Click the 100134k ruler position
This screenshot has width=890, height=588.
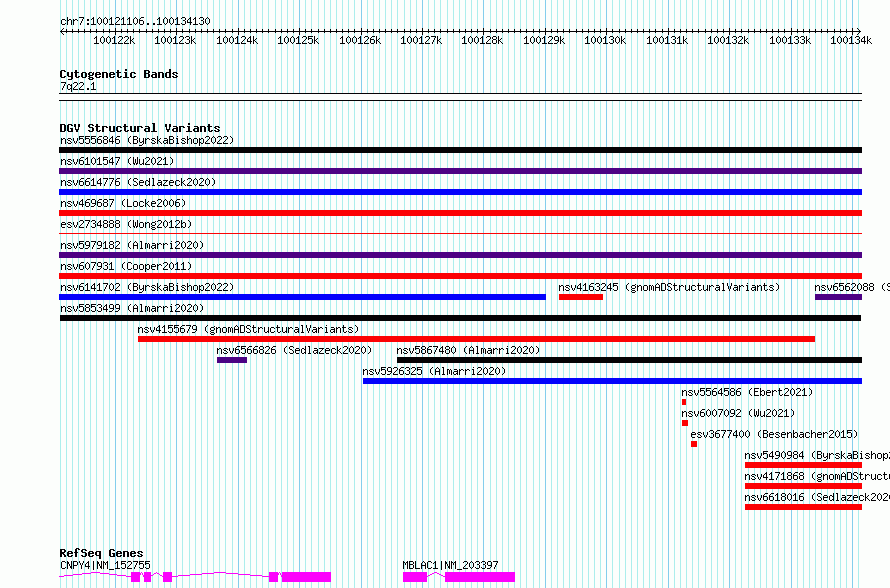(851, 40)
